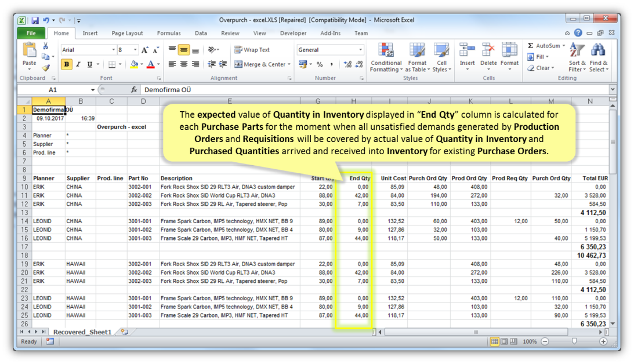The image size is (634, 364).
Task: Click the Merge & Center button
Action: (x=259, y=64)
